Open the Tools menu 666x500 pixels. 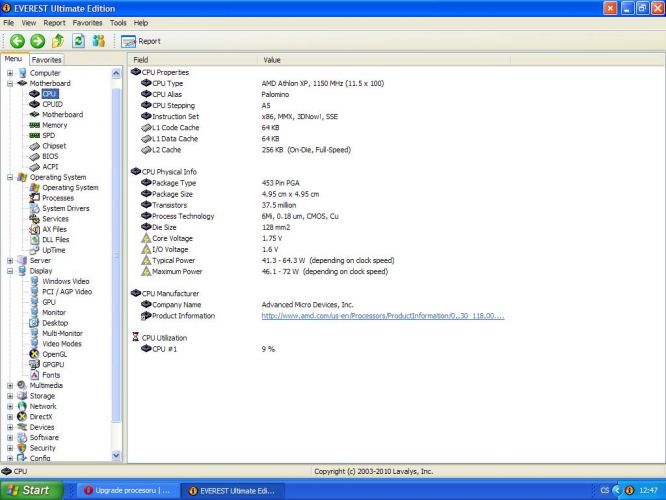[118, 23]
